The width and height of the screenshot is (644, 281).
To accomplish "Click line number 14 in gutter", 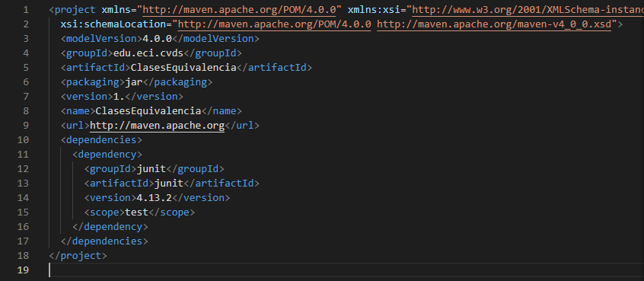I will 23,197.
